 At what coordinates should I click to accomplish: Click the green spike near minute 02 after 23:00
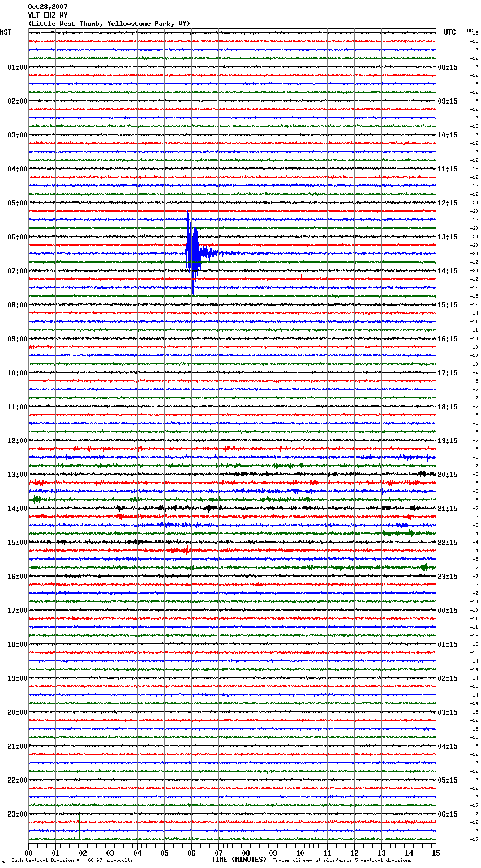point(80,827)
